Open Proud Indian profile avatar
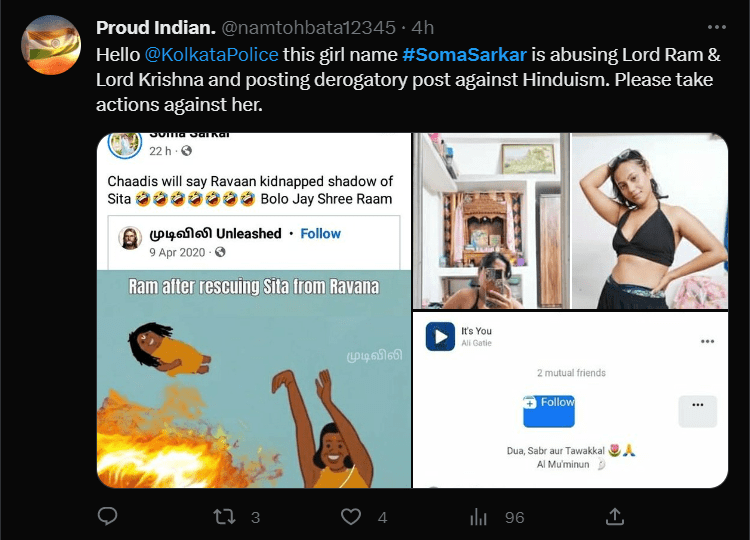 51,44
